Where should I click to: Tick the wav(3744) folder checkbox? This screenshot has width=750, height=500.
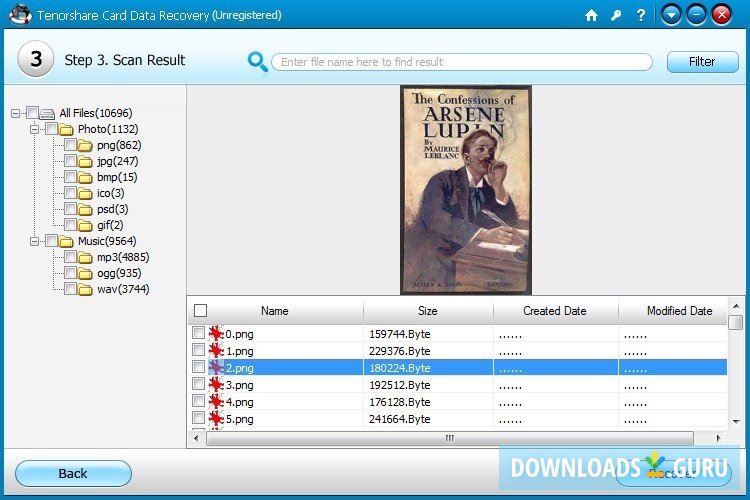point(70,289)
